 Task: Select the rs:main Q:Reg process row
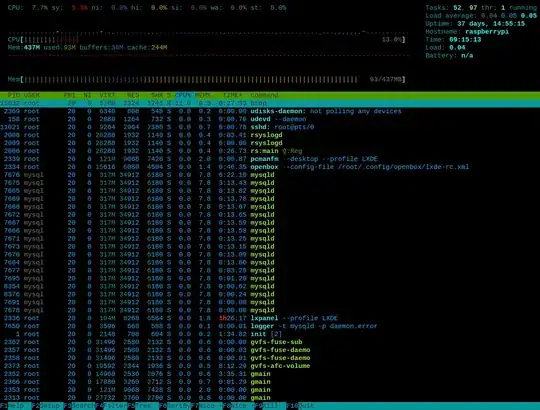(270, 151)
